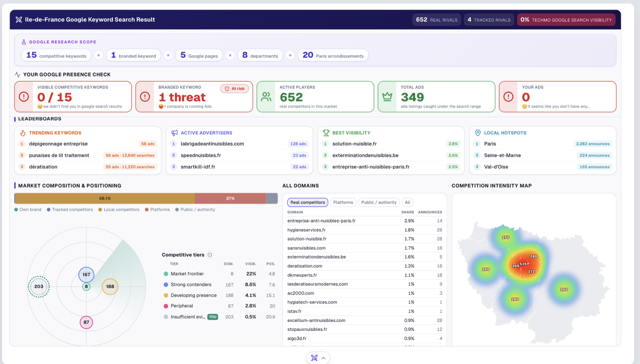Click the crossed-swords icon in the bottom widget
This screenshot has height=364, width=640.
[x=314, y=358]
